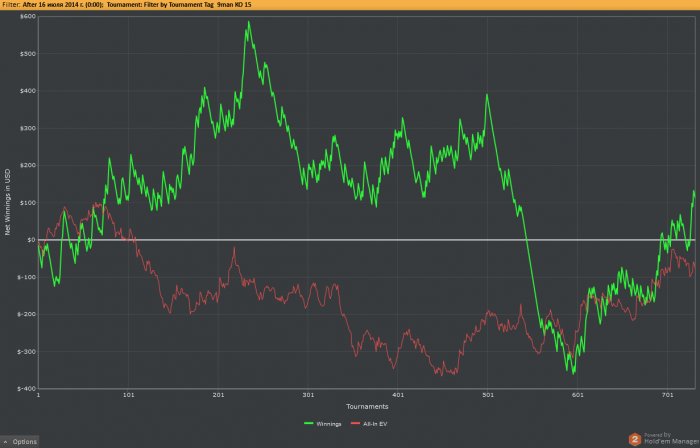Click the x-axis tick label 101
This screenshot has width=700, height=448.
click(x=129, y=395)
